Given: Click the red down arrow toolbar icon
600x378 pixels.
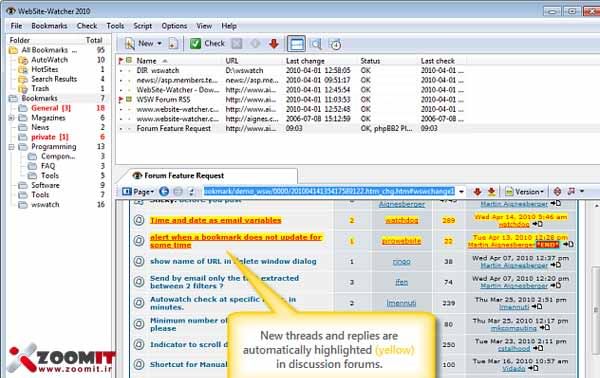Looking at the screenshot, I should coord(274,44).
